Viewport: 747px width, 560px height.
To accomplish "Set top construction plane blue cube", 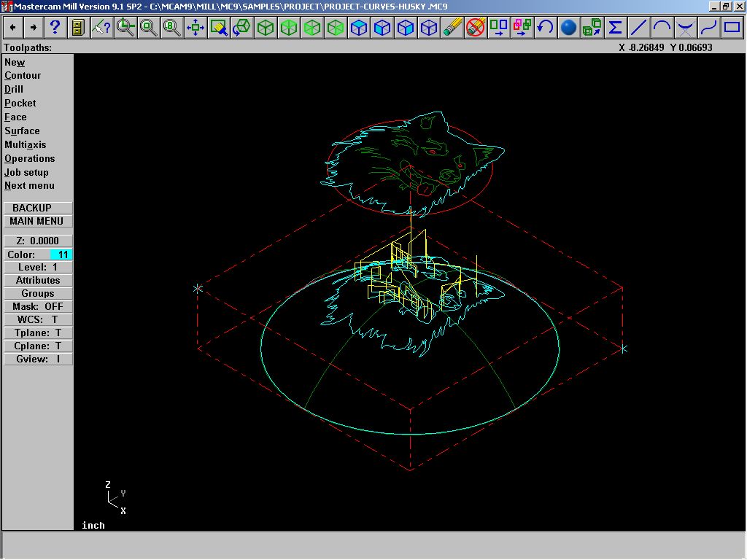I will [x=359, y=28].
